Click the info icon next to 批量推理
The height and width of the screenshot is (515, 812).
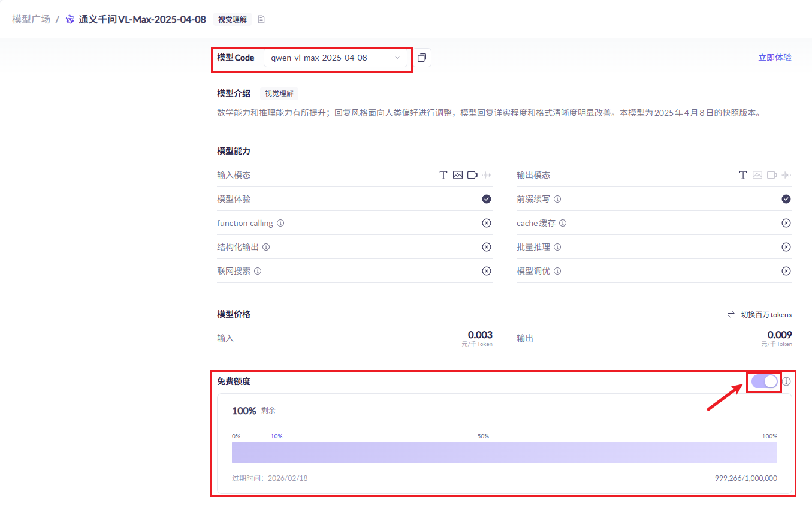pyautogui.click(x=557, y=247)
